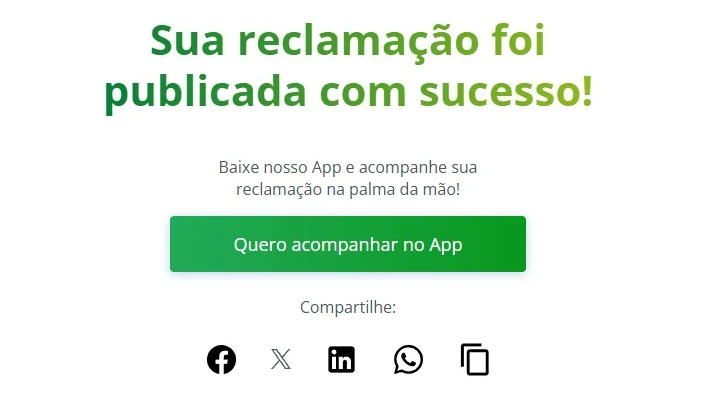Screen dimensions: 717x413
Task: Share the complaint on Facebook
Action: pyautogui.click(x=221, y=359)
